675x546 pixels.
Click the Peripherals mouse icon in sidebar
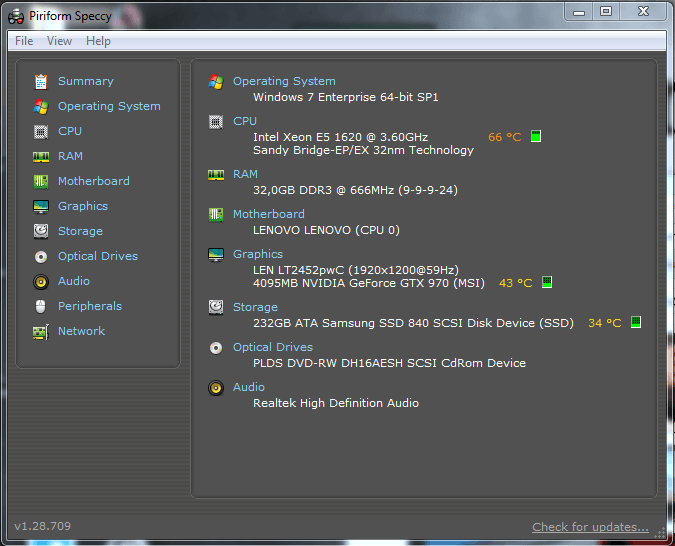[41, 306]
